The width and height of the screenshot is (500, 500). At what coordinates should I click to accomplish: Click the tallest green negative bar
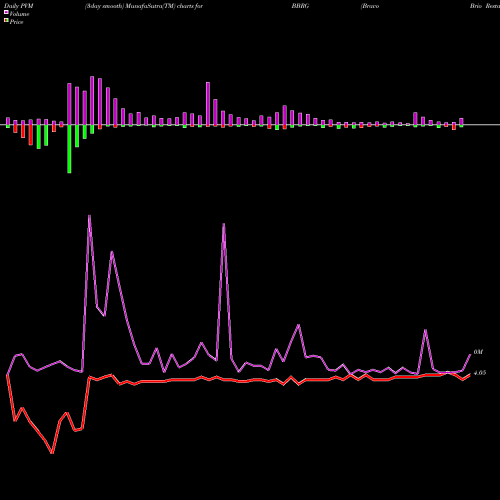coord(69,149)
